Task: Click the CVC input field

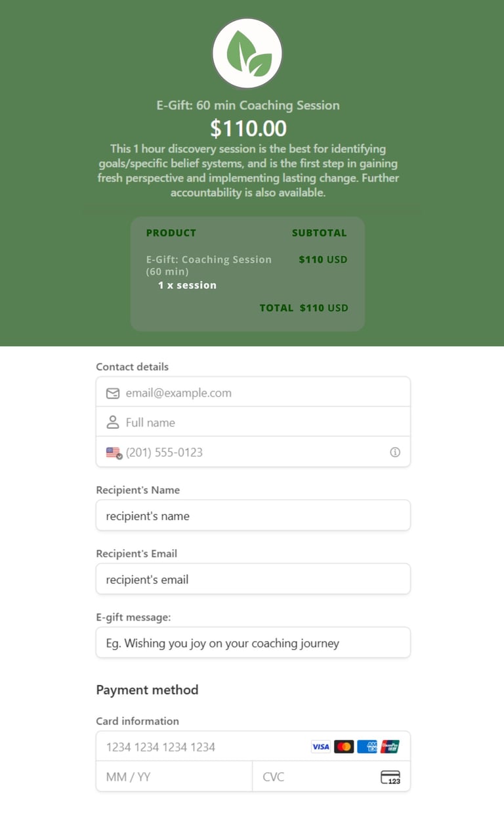Action: coord(331,776)
